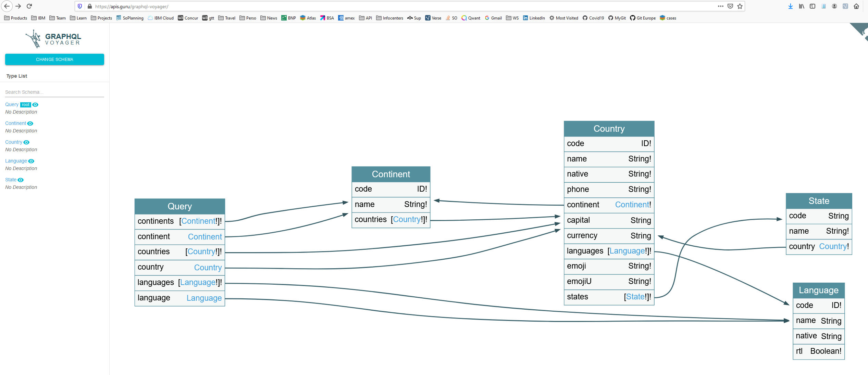Viewport: 868px width, 375px height.
Task: Click the bookmark star icon in address bar
Action: [740, 7]
